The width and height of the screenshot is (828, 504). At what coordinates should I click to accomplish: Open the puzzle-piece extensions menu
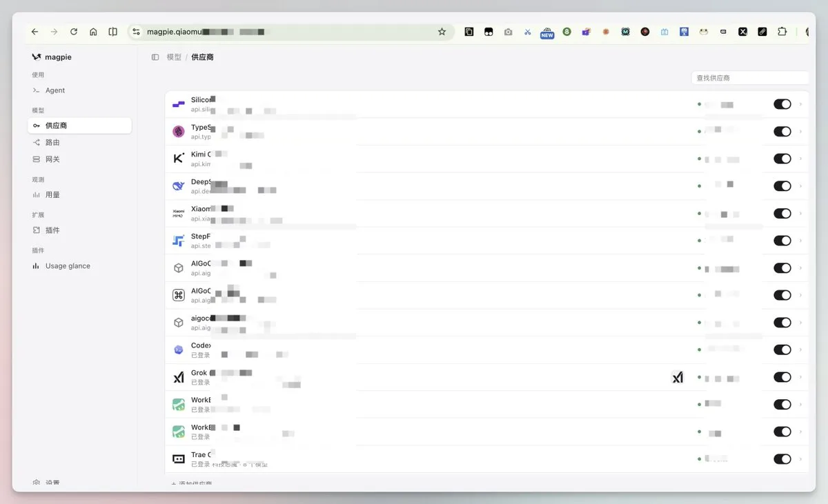point(782,32)
